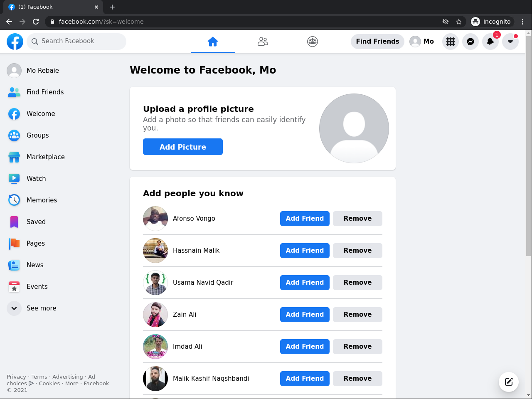
Task: Click the Find Friends button in header
Action: [x=377, y=42]
